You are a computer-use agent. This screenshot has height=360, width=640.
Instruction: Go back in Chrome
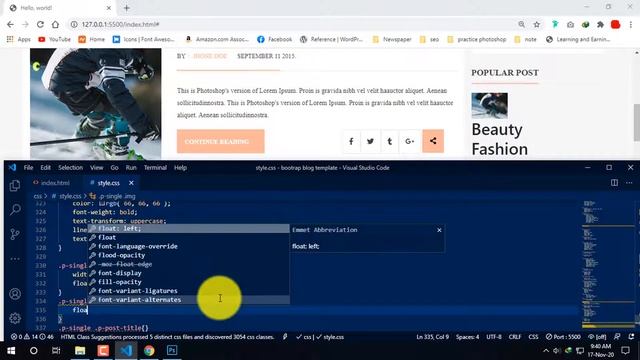10,24
